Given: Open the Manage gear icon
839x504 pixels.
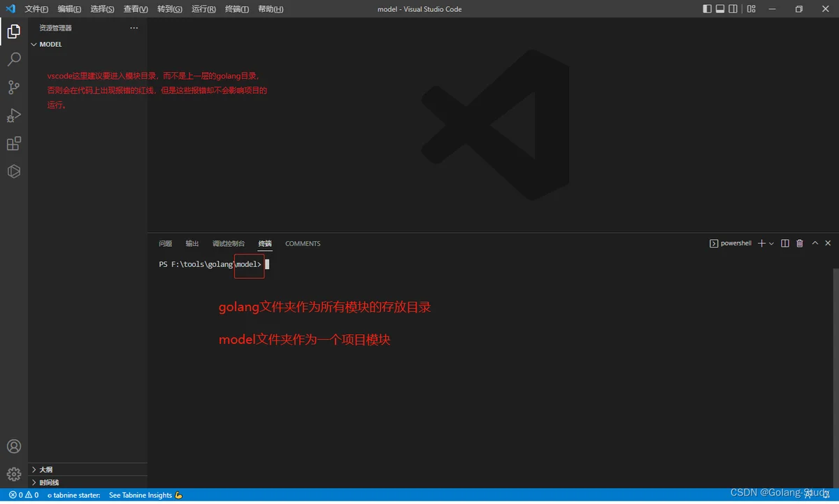Looking at the screenshot, I should tap(14, 475).
